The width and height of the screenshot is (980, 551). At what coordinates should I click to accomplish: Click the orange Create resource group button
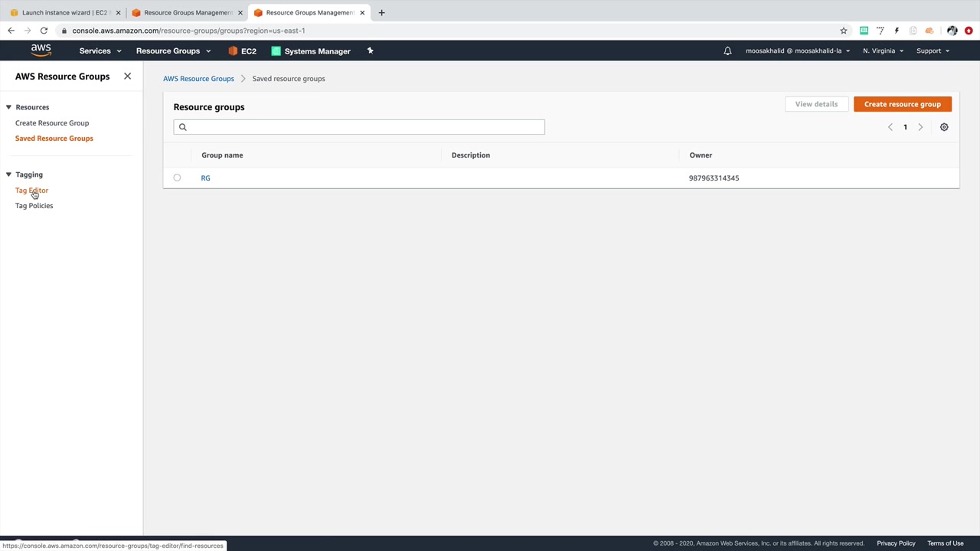pos(903,104)
